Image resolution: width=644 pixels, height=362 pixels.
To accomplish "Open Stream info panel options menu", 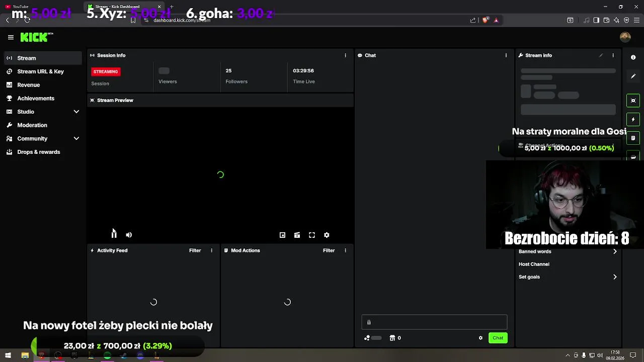I will 613,55.
